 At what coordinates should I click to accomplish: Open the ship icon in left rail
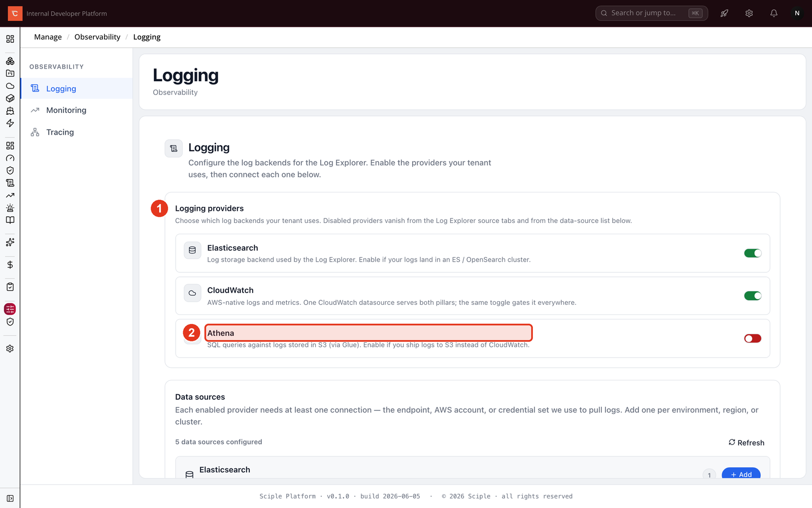10,111
